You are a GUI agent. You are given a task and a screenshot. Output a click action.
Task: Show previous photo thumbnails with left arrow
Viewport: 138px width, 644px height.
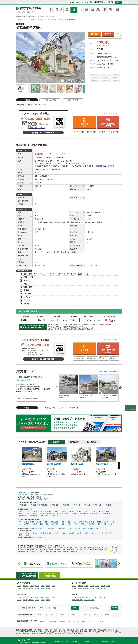[29, 89]
